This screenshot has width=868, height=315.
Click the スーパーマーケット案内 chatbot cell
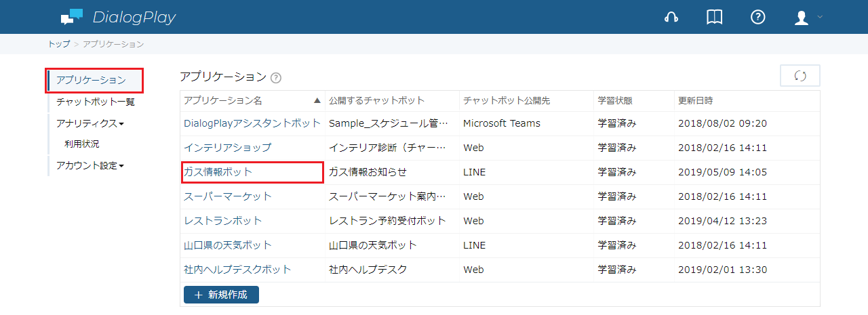387,196
